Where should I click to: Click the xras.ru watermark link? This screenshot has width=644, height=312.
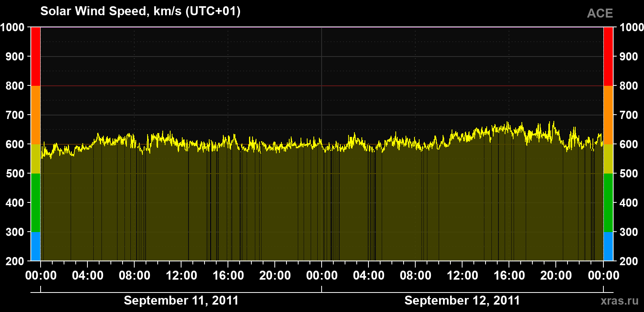(619, 301)
